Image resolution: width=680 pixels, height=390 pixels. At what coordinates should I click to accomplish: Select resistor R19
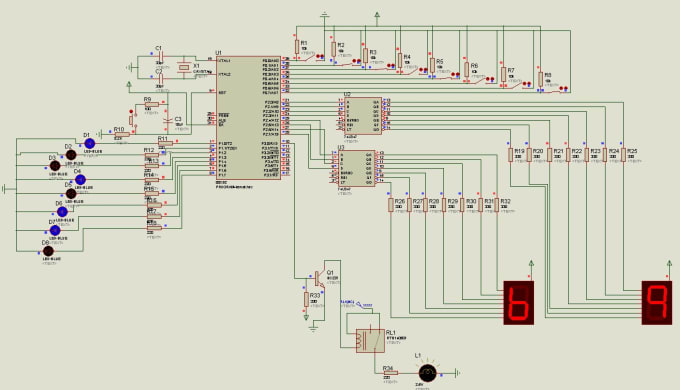[510, 155]
